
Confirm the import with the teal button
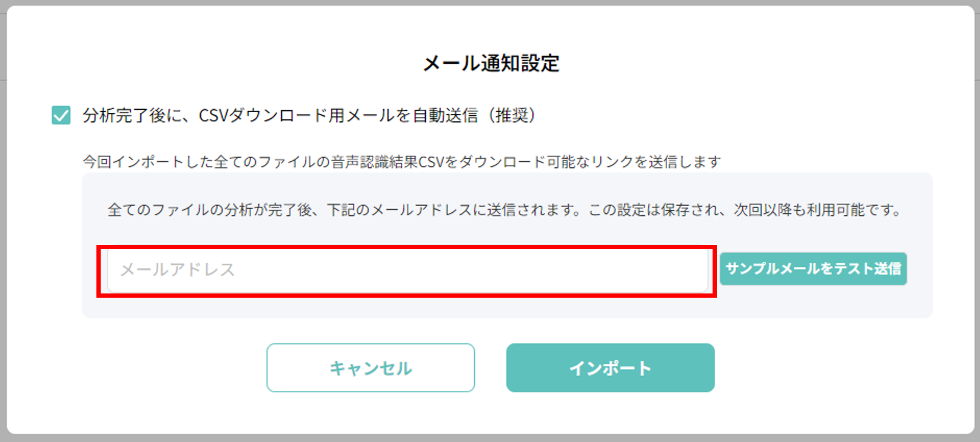coord(610,367)
